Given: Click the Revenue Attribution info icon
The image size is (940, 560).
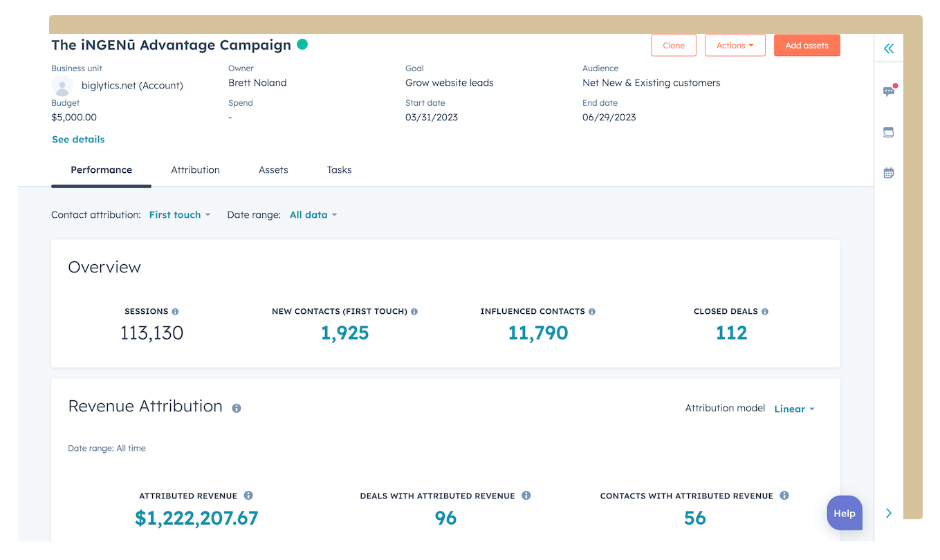Looking at the screenshot, I should tap(237, 409).
